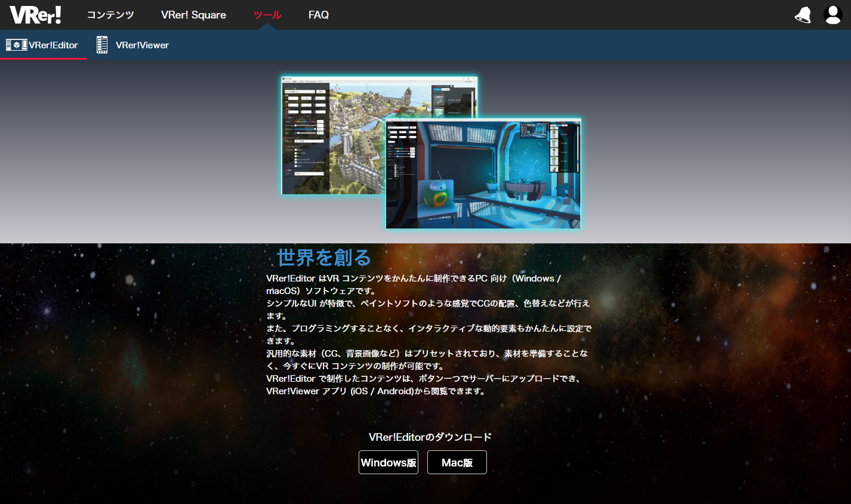The image size is (851, 504).
Task: Click the VRer!Viewer icon in the sub-navigation
Action: tap(102, 45)
